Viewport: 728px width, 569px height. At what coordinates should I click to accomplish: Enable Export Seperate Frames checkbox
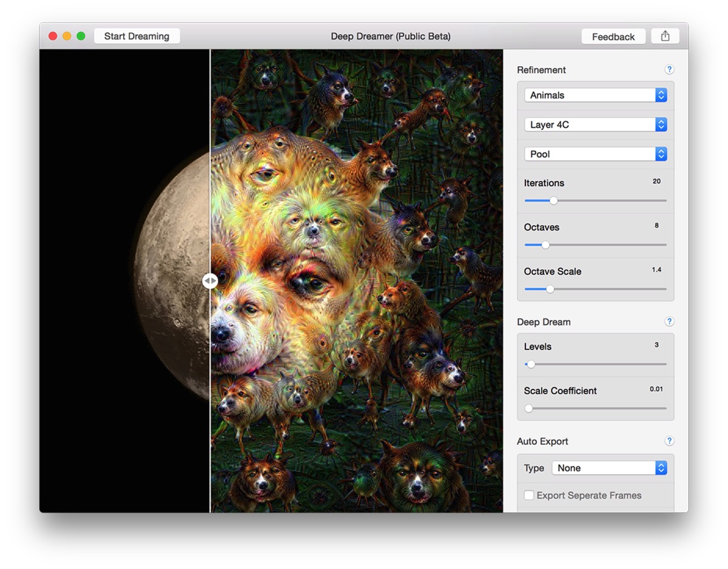pos(529,495)
